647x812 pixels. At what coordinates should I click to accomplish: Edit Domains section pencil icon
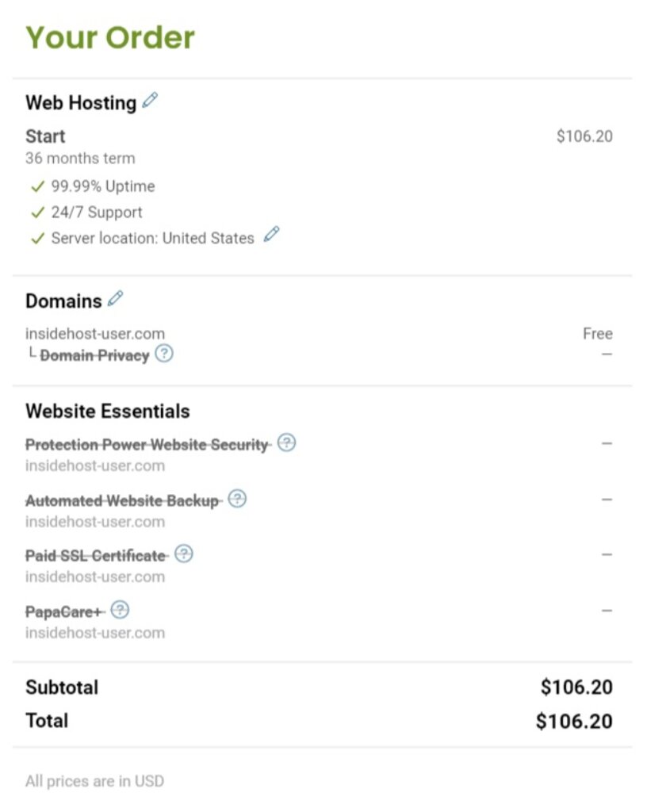pyautogui.click(x=116, y=298)
